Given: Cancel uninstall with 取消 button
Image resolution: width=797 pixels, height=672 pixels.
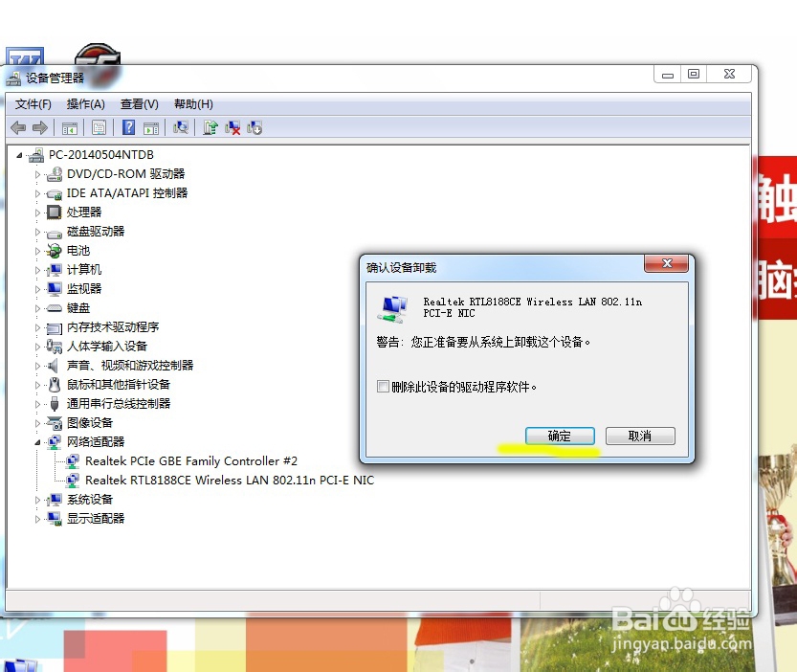Looking at the screenshot, I should (640, 436).
